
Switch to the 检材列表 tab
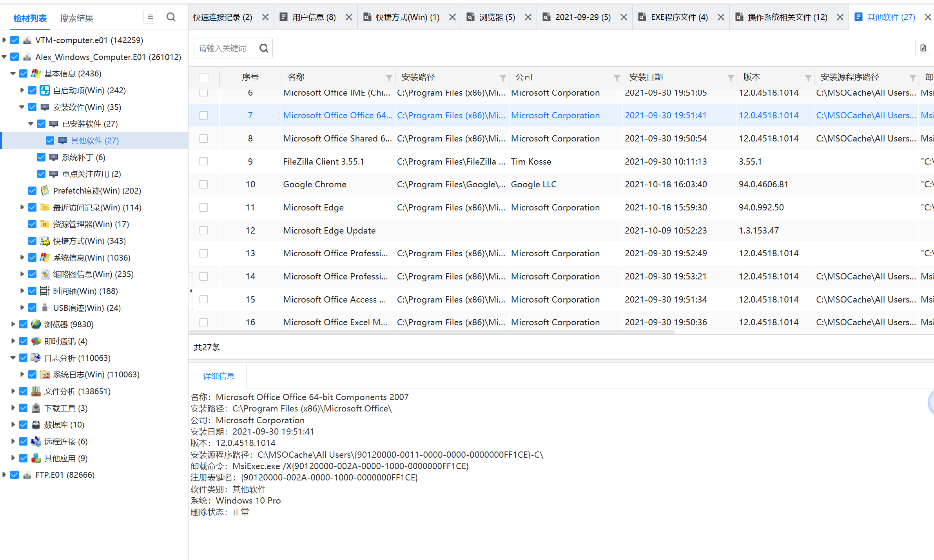click(x=30, y=18)
